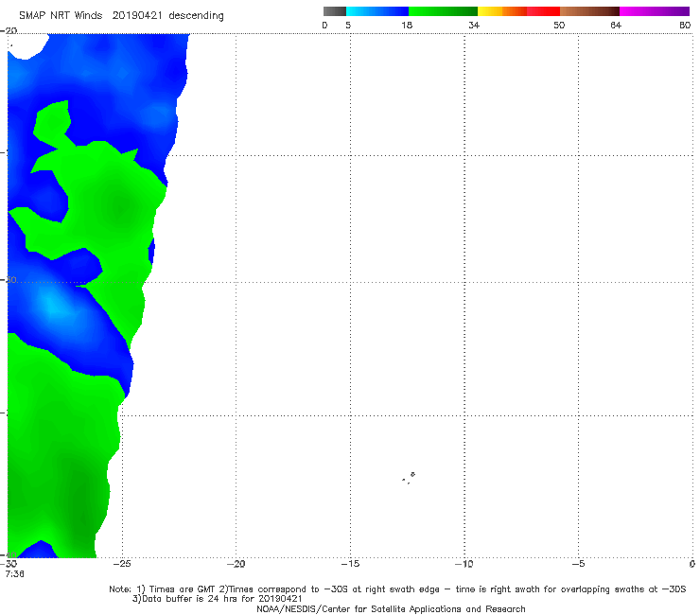Screen dimensions: 700x615
Task: Click the longitude axis label '-25'
Action: (122, 564)
